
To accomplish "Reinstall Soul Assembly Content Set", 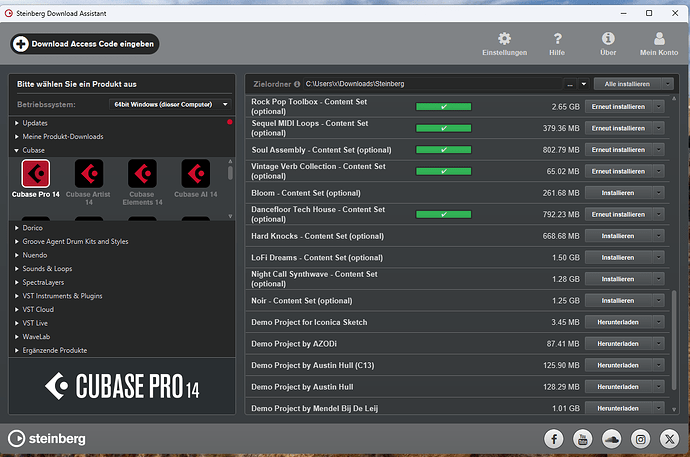I will click(x=618, y=150).
